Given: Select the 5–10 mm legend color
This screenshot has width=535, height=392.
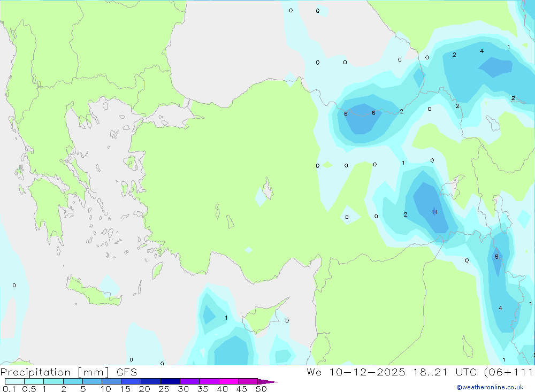Looking at the screenshot, I should click(93, 381).
